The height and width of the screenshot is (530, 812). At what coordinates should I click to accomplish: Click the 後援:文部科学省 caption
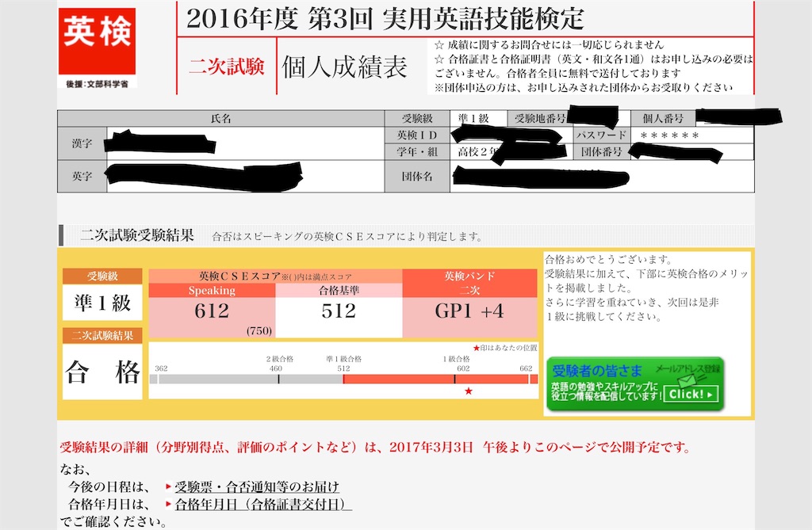point(97,84)
